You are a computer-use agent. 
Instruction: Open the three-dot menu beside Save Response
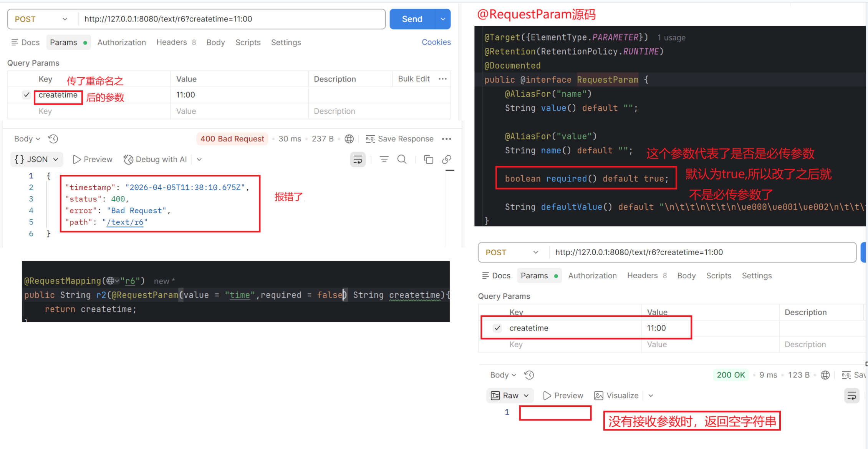tap(446, 139)
